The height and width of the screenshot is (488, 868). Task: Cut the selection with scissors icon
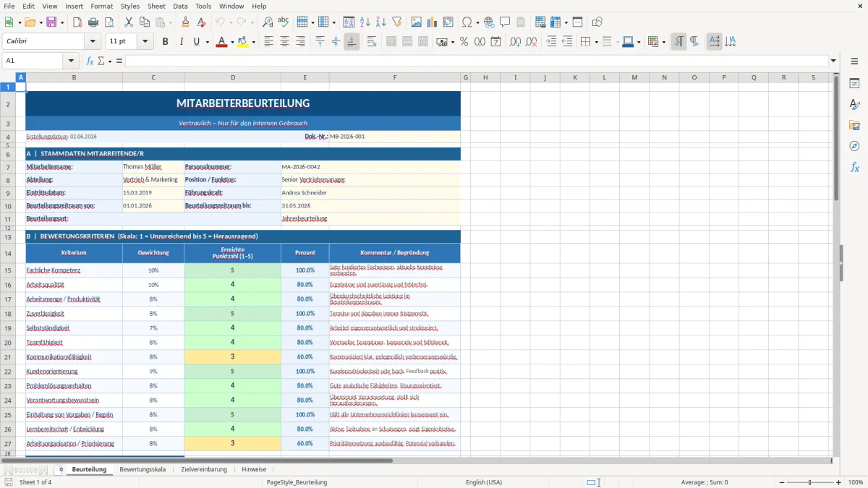coord(128,22)
